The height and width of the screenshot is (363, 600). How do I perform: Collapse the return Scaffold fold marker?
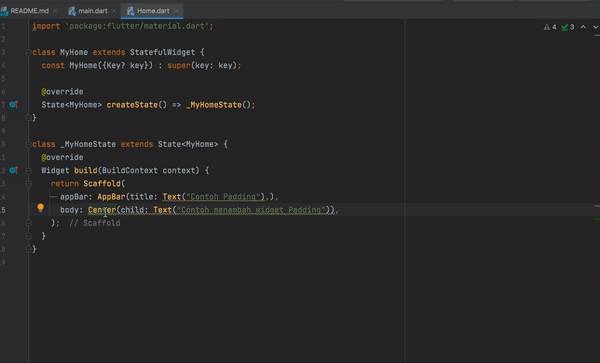coord(28,184)
